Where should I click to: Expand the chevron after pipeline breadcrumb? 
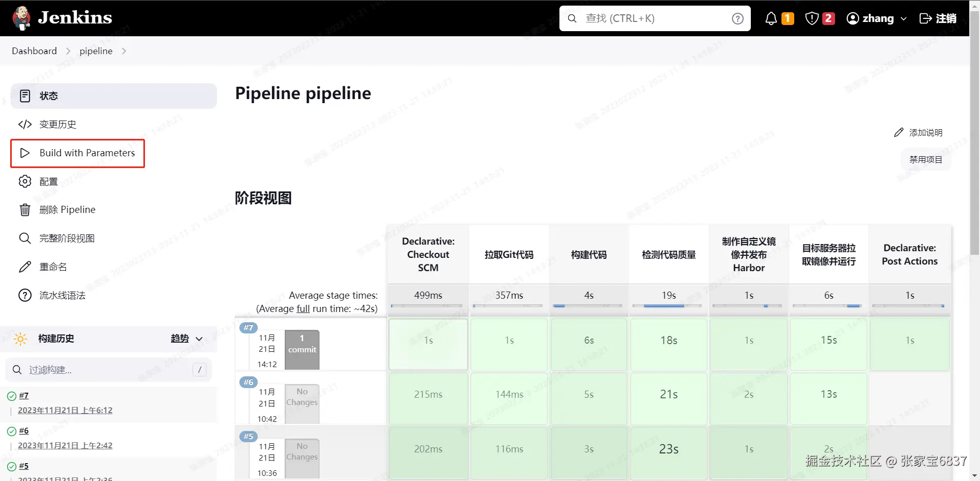pos(124,51)
